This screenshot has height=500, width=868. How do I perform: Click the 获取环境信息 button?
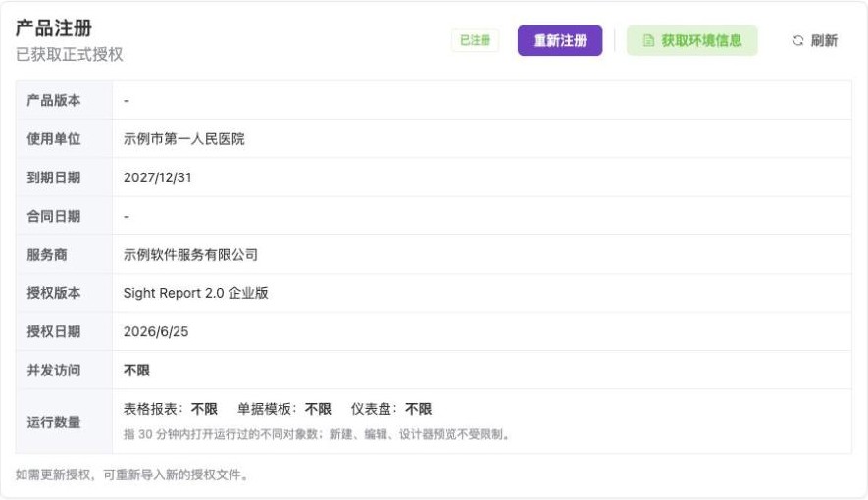(692, 40)
